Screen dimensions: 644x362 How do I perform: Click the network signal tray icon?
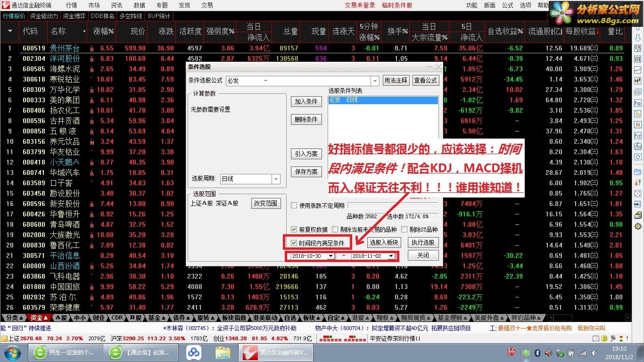pyautogui.click(x=583, y=353)
